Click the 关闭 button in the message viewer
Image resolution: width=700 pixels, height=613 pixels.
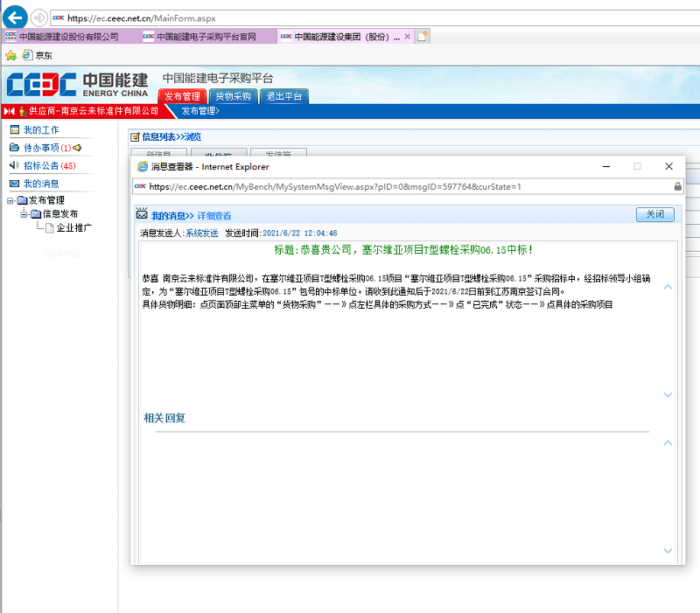click(x=654, y=213)
